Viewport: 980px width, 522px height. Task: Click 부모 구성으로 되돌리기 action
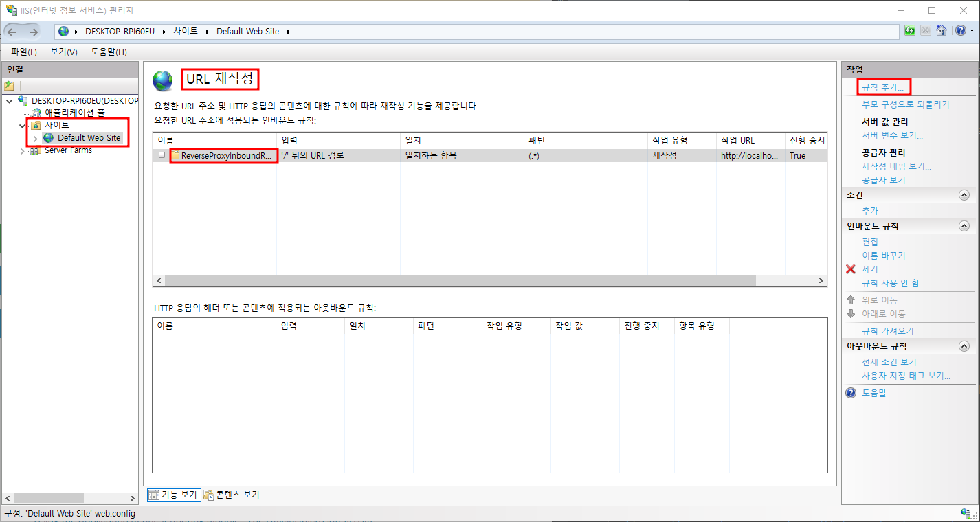point(906,104)
